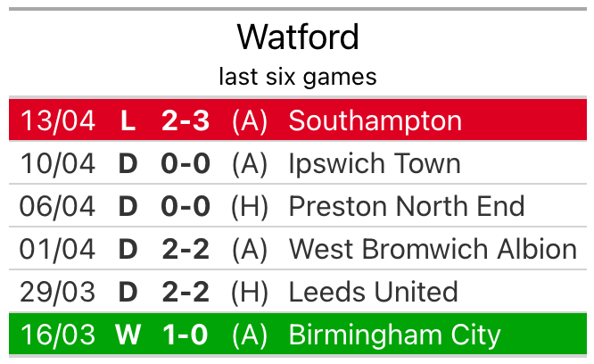
Task: Select the 29/03 match date
Action: (58, 292)
